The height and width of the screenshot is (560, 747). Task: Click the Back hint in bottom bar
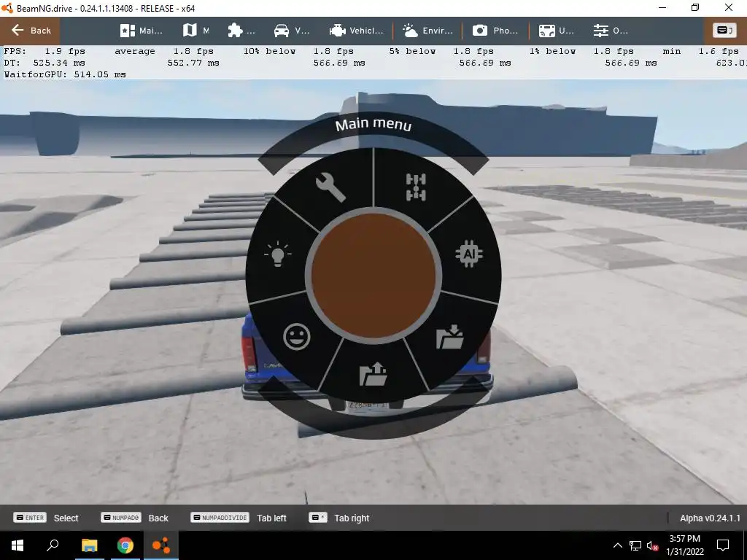coord(134,518)
